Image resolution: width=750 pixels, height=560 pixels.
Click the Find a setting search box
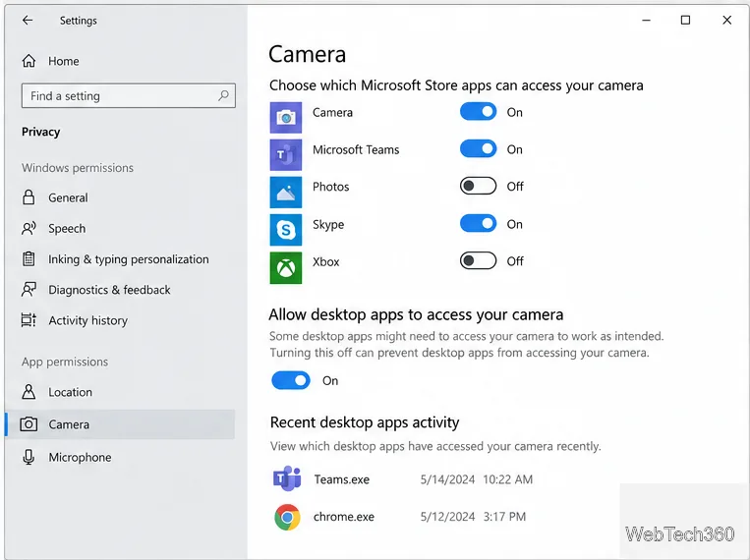(128, 95)
